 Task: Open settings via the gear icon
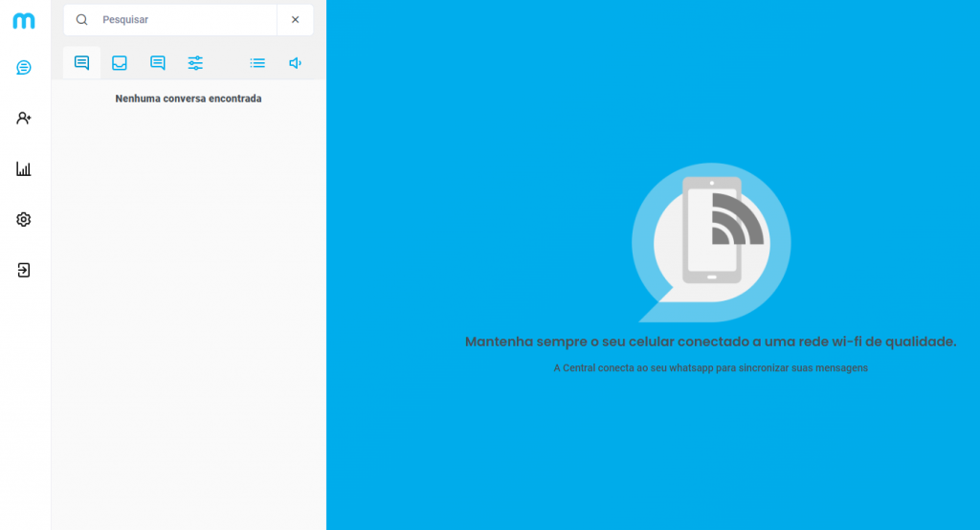(24, 219)
